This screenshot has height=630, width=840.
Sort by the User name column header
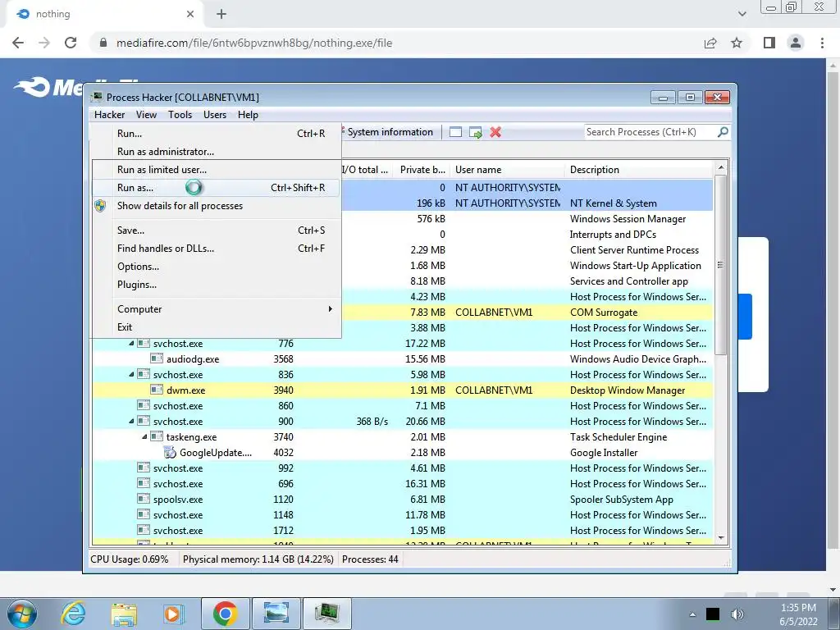tap(507, 170)
